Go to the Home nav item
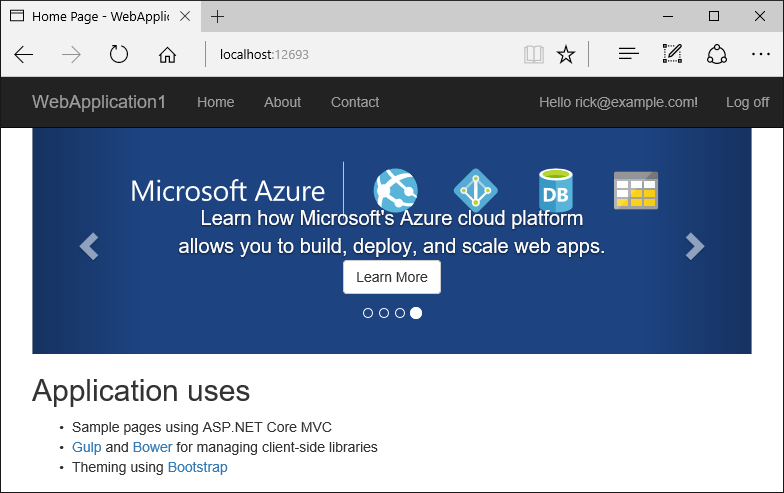Viewport: 784px width, 493px height. tap(216, 102)
